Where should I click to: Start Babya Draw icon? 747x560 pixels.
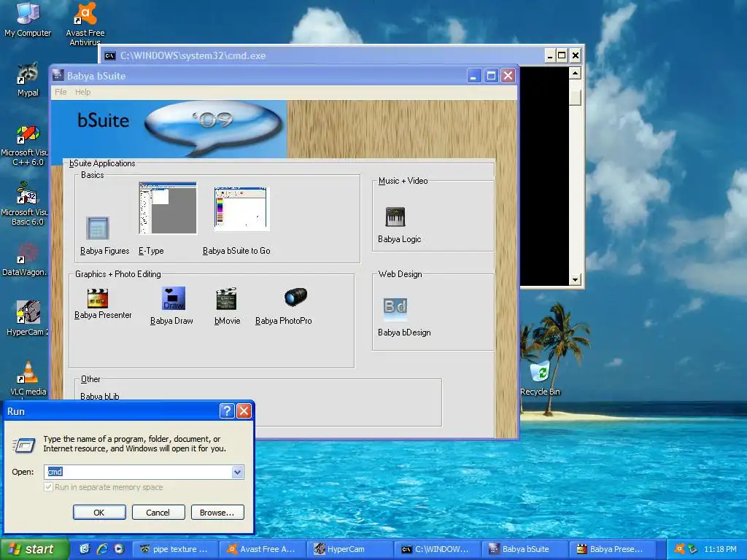point(174,298)
